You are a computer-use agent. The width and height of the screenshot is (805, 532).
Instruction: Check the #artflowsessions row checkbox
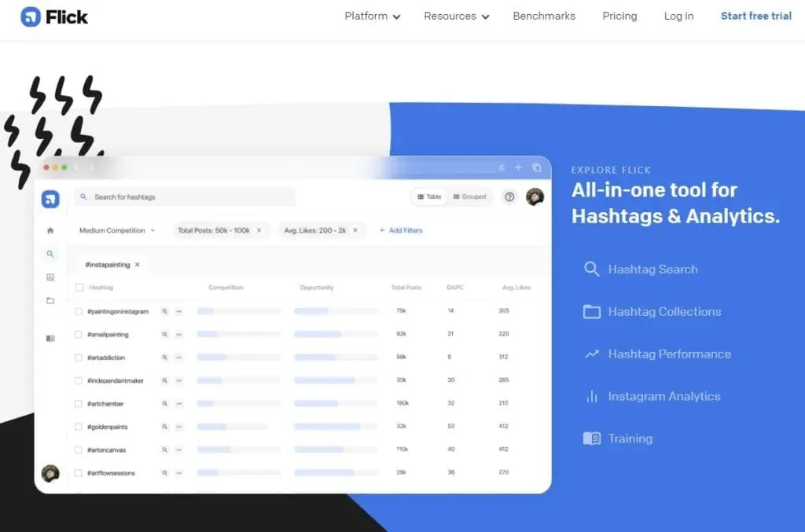point(78,473)
